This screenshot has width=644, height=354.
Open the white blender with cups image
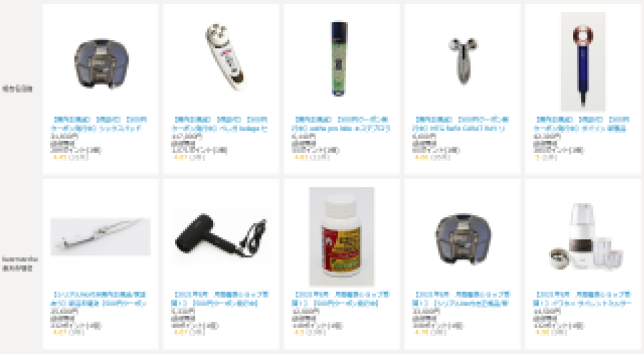[x=583, y=236]
